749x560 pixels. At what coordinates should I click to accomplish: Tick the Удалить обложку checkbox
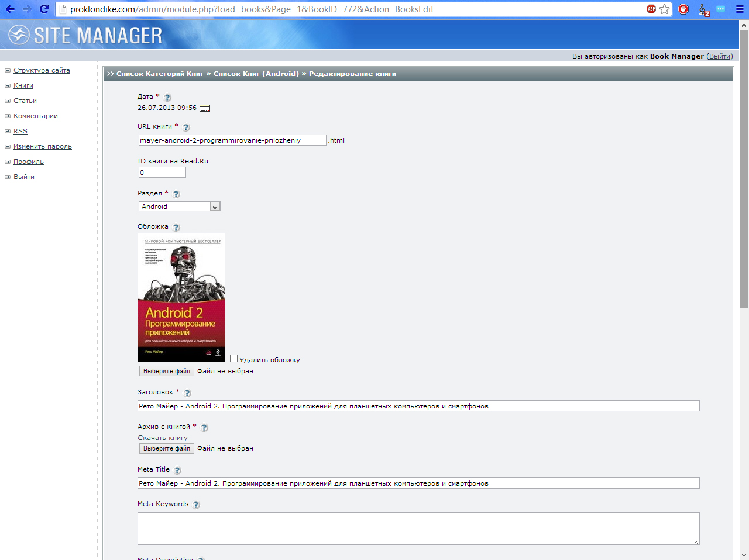point(233,359)
